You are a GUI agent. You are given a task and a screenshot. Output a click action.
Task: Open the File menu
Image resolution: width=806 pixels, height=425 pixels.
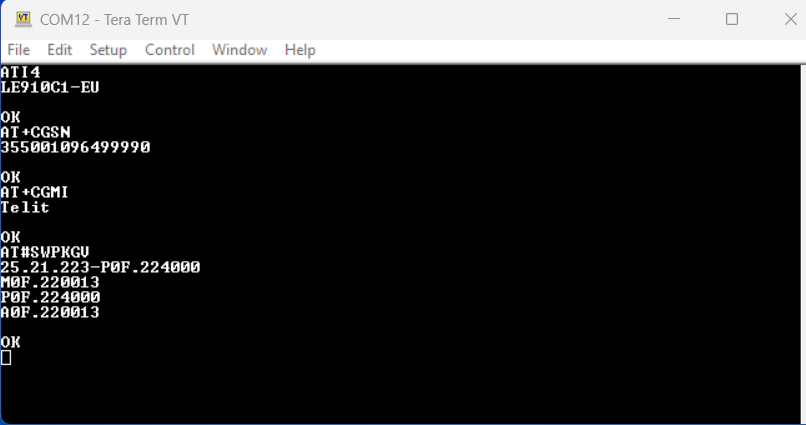tap(19, 50)
